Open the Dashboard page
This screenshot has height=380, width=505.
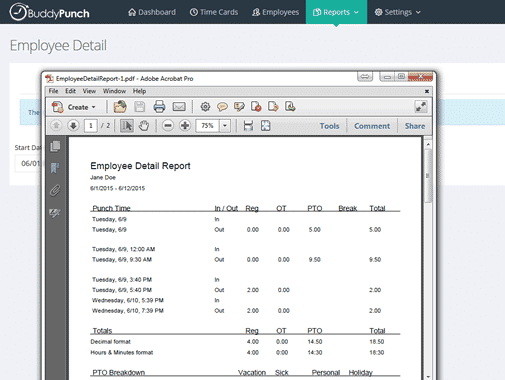tap(152, 12)
